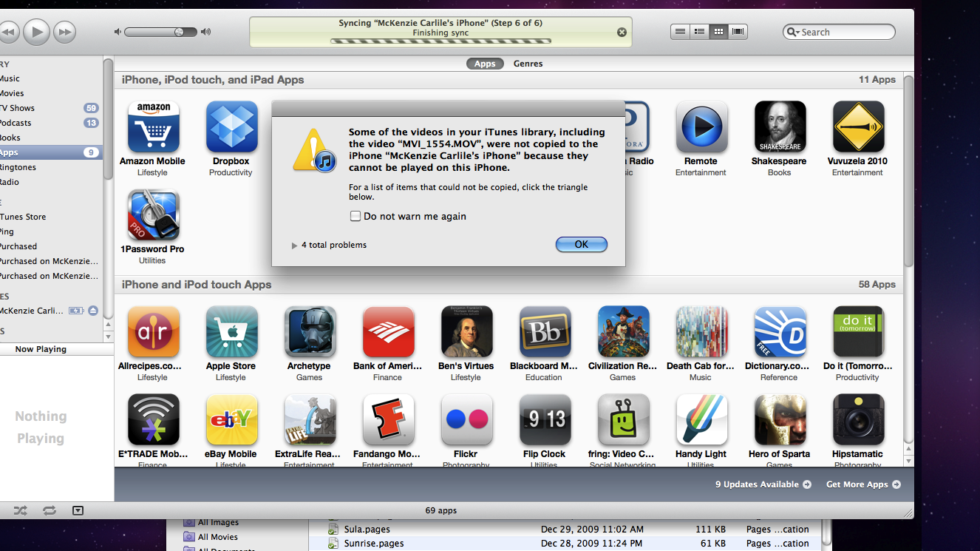Switch to grid view
This screenshot has width=980, height=551.
(x=718, y=32)
